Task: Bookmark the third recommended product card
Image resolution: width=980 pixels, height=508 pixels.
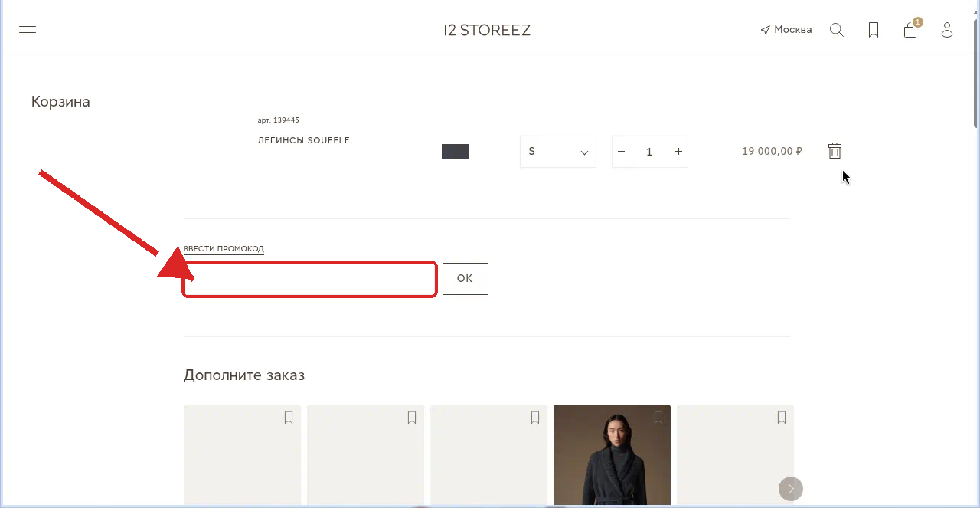Action: coord(535,418)
